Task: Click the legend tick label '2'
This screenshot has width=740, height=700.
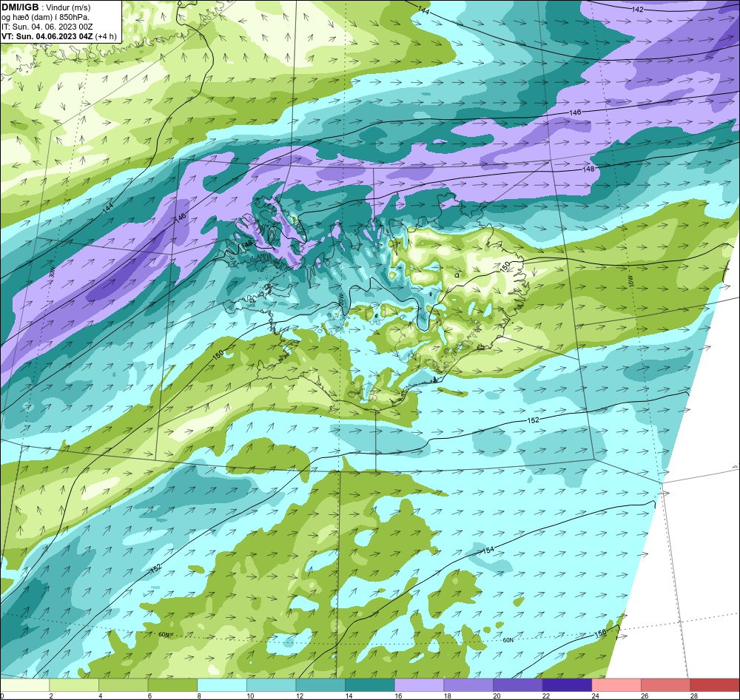Action: coord(52,696)
